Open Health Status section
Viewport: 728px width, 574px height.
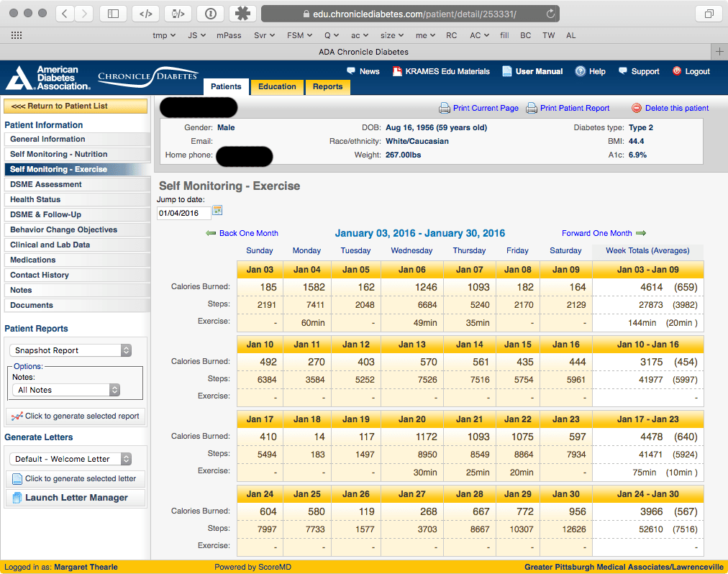[77, 199]
